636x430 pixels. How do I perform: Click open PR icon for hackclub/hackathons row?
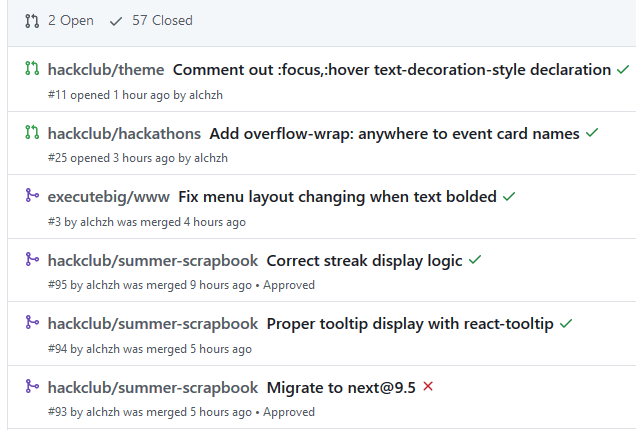pyautogui.click(x=32, y=132)
